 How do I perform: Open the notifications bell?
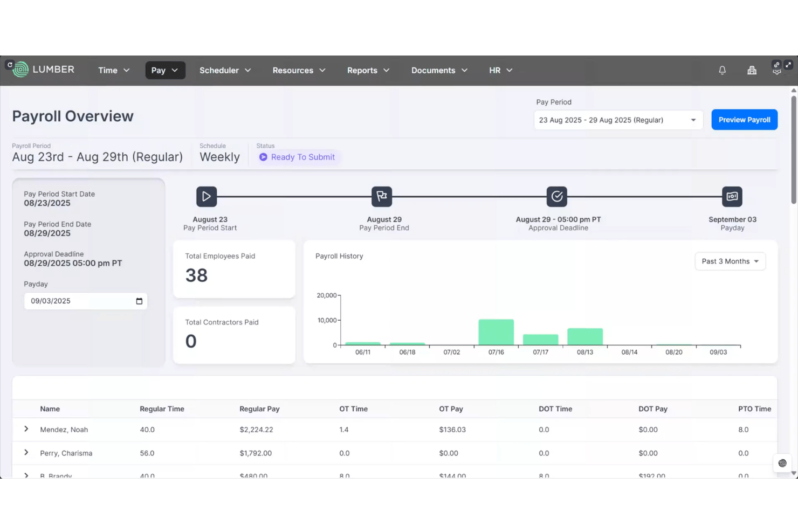[722, 70]
